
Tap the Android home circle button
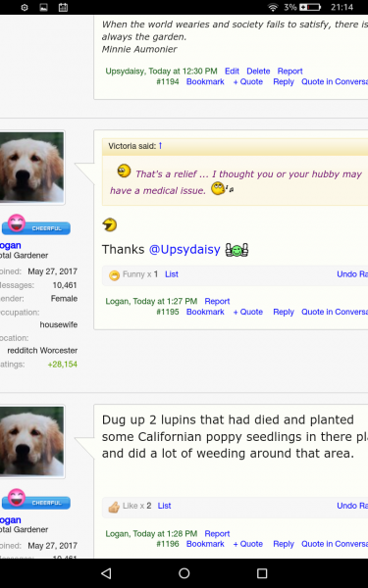click(184, 573)
